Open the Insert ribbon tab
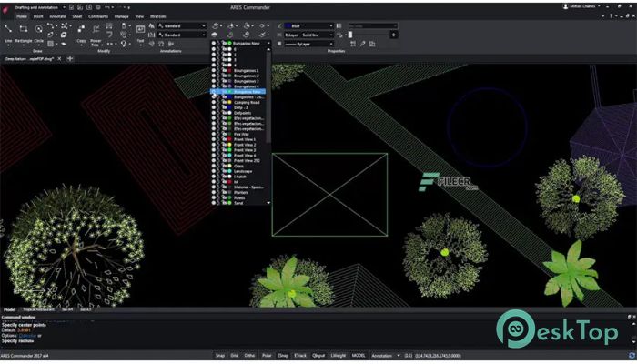637x364 pixels. point(38,16)
